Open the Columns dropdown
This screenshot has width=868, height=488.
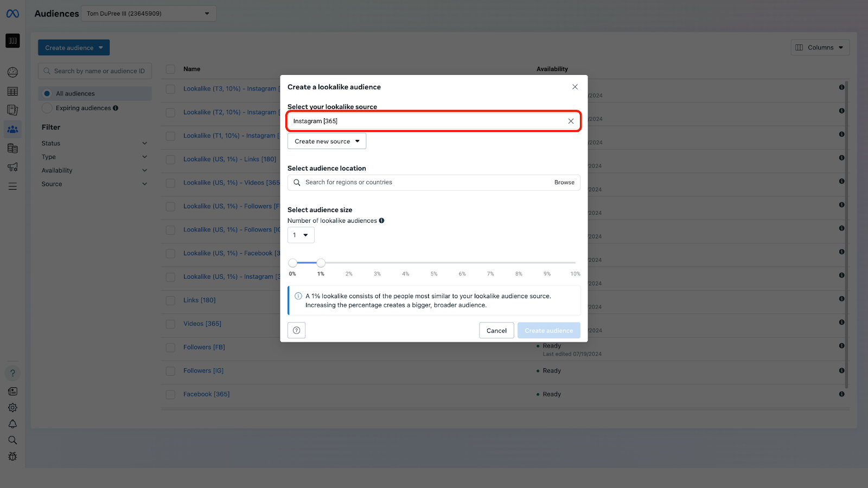click(820, 47)
